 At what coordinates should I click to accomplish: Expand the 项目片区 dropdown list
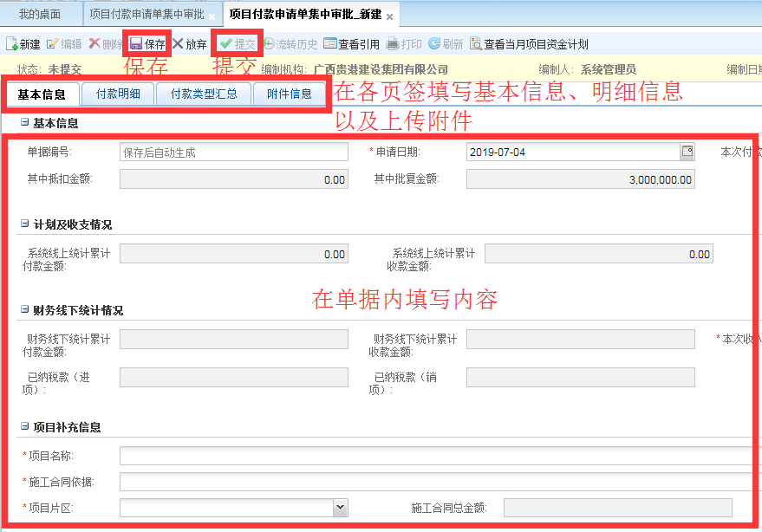tap(340, 508)
